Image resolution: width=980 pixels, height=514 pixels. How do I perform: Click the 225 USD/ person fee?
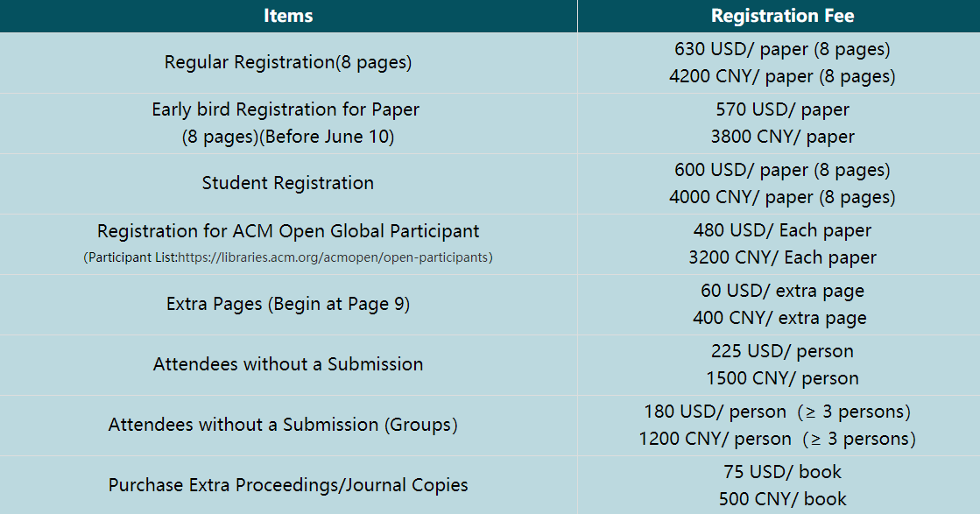coord(782,351)
